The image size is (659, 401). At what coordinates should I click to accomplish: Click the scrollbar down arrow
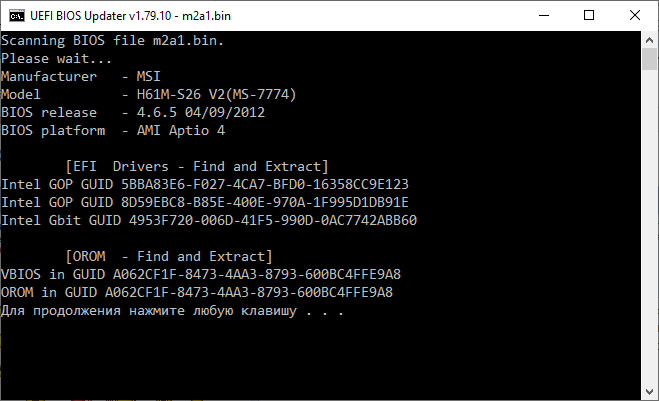[x=649, y=392]
